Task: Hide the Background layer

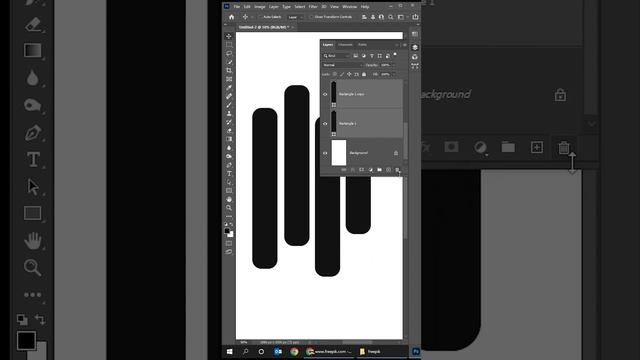Action: click(x=325, y=153)
